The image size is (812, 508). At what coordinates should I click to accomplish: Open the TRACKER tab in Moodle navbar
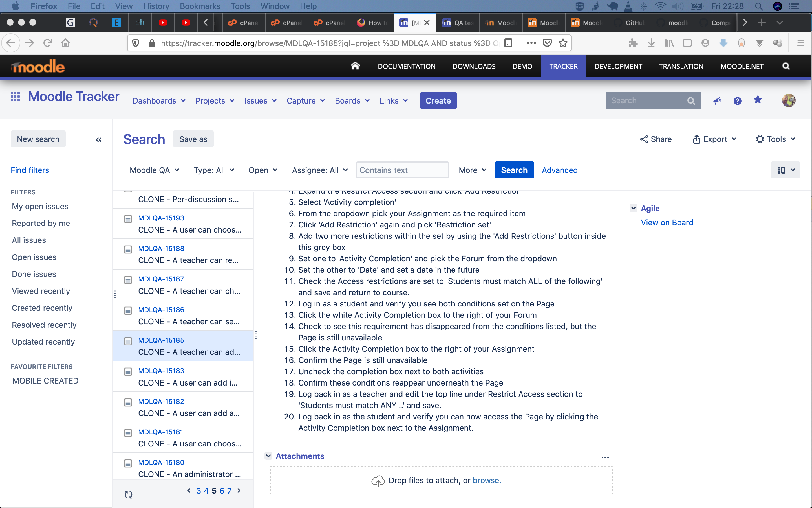(563, 66)
